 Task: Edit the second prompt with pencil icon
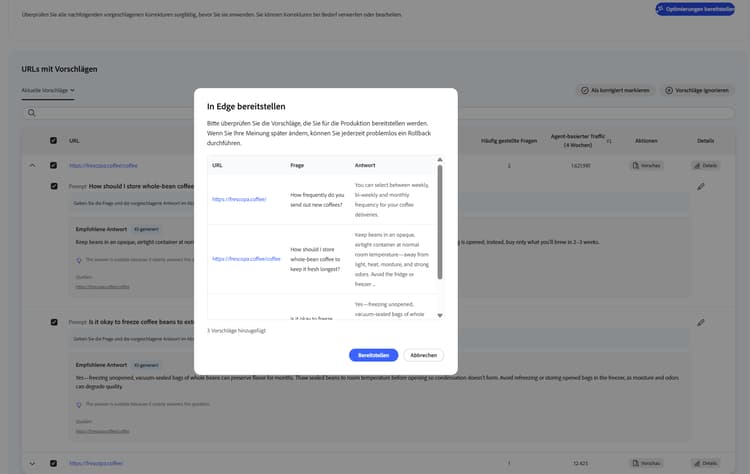(x=701, y=322)
